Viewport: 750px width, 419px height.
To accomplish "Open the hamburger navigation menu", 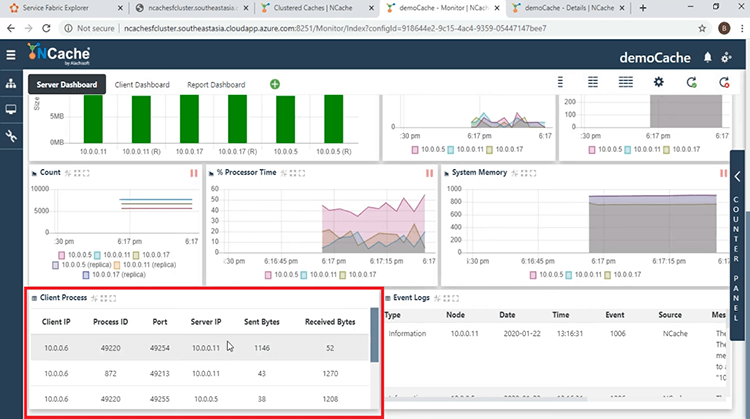I will tap(11, 55).
